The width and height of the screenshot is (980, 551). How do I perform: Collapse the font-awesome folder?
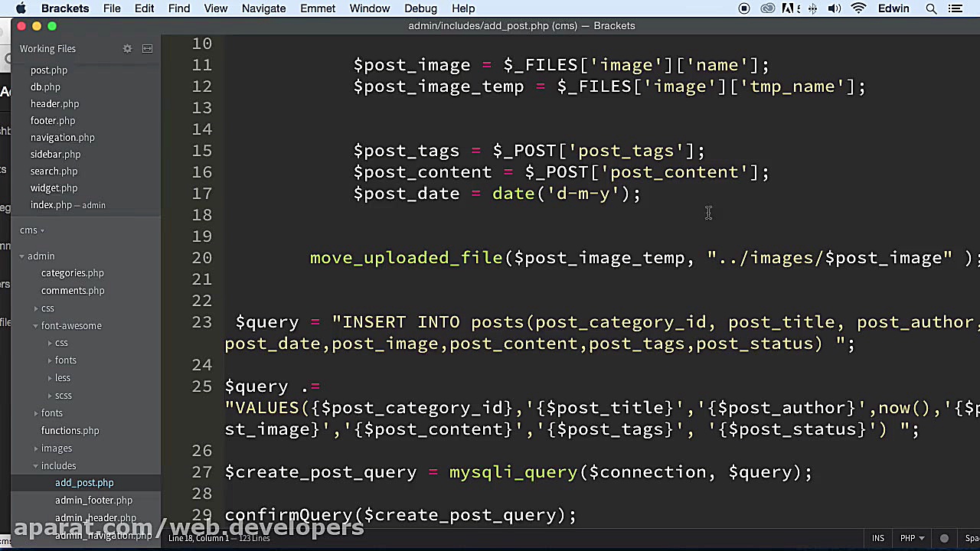point(36,326)
